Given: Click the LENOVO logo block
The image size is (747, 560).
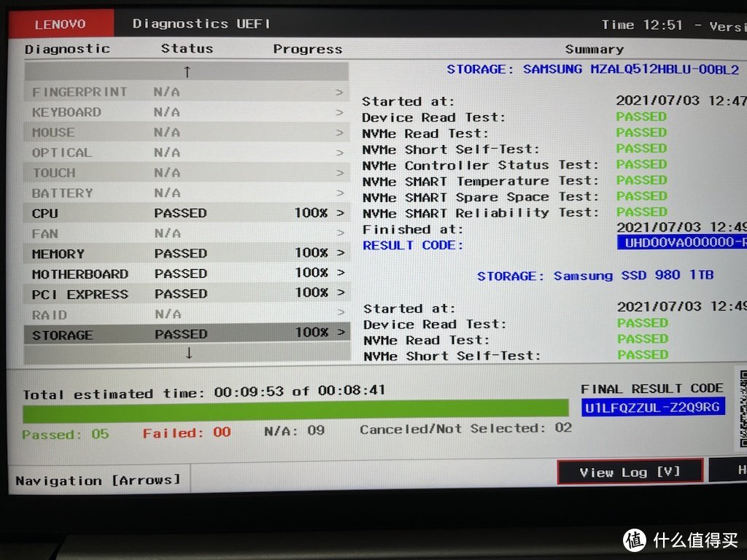Looking at the screenshot, I should point(61,24).
